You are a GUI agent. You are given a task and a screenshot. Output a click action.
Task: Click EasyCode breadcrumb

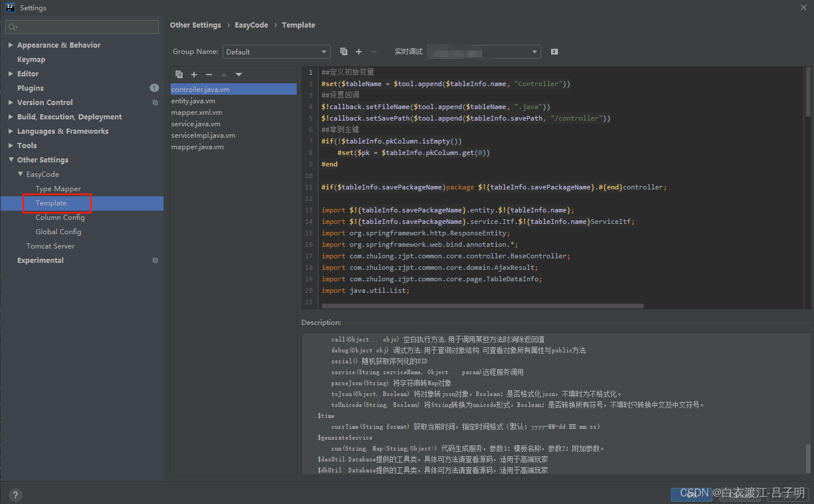click(x=251, y=25)
